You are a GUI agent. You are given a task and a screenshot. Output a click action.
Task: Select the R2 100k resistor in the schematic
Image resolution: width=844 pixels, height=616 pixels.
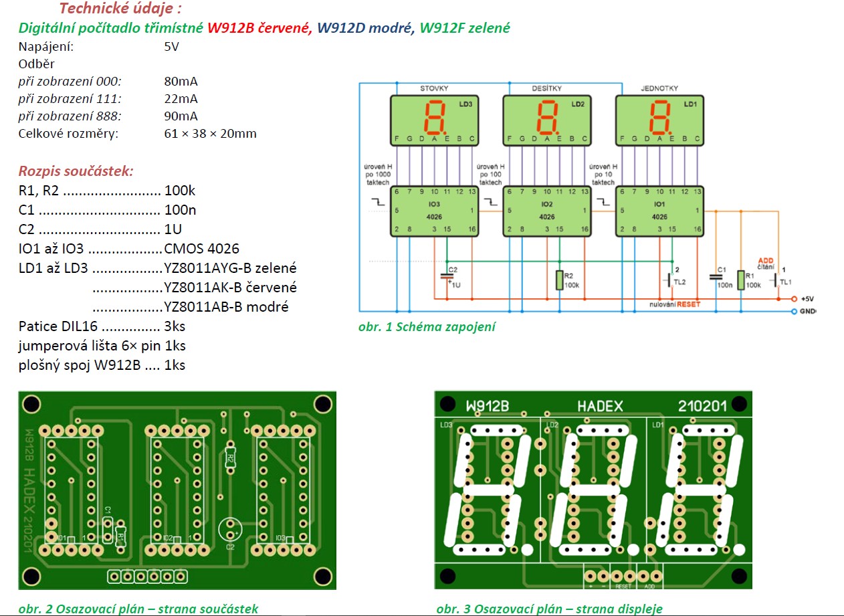[559, 280]
